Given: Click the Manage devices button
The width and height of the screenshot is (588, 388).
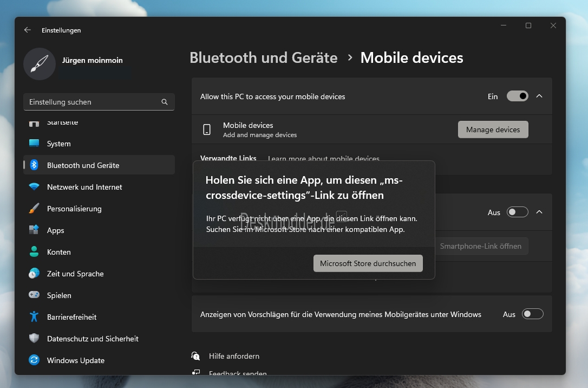Looking at the screenshot, I should pyautogui.click(x=493, y=130).
